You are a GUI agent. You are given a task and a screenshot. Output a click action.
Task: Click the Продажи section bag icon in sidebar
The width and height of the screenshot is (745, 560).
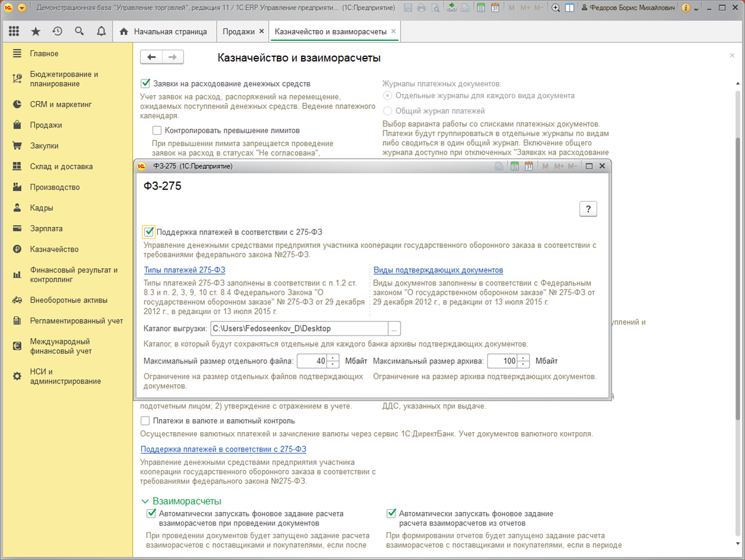pos(17,125)
